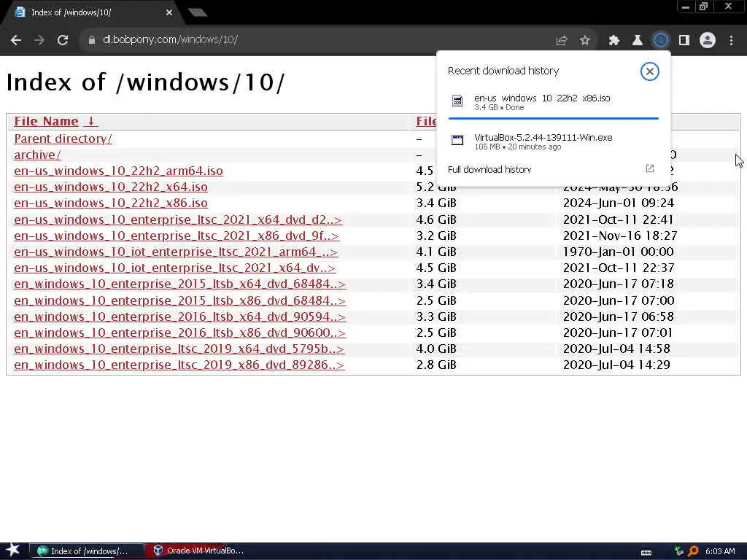The image size is (747, 560).
Task: Click the Index of /windows/10/ heading
Action: click(145, 82)
